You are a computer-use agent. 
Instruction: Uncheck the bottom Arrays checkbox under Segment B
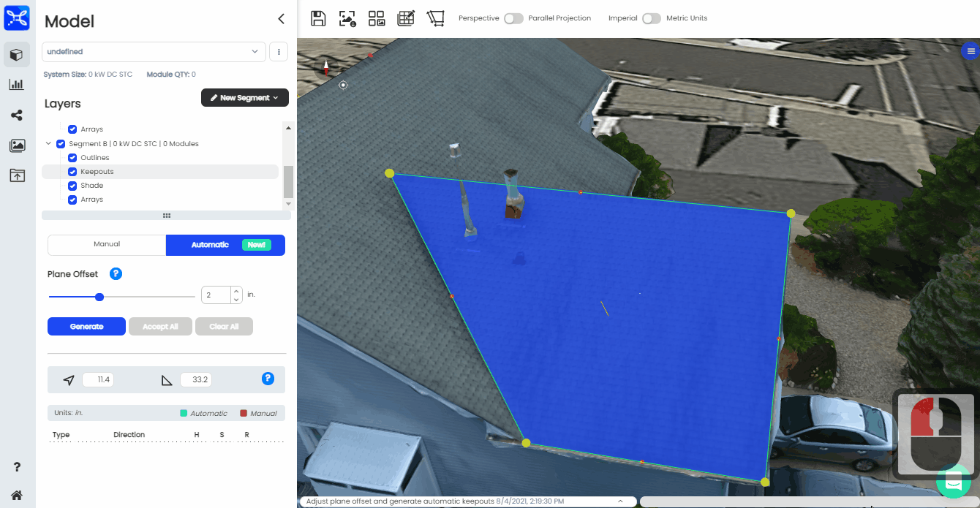click(x=72, y=200)
